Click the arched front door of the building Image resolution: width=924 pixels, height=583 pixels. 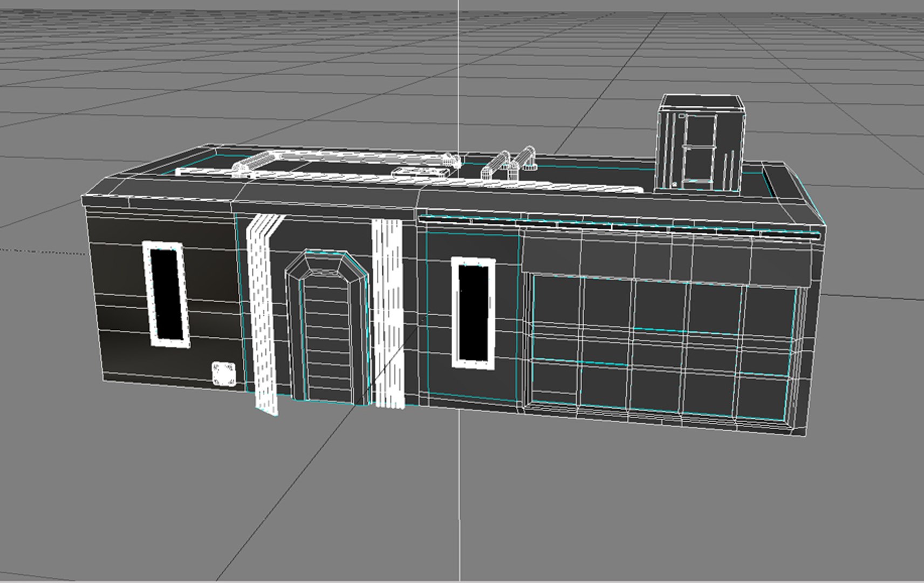coord(328,327)
